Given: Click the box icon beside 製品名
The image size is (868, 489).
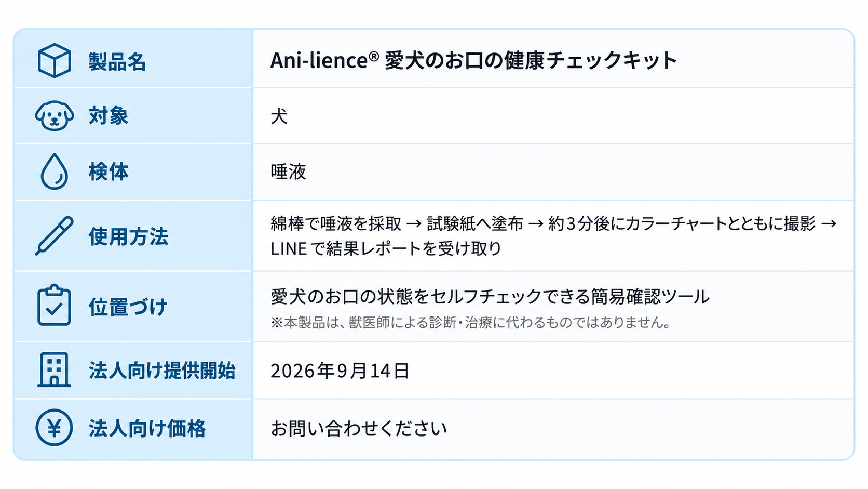Looking at the screenshot, I should click(54, 61).
